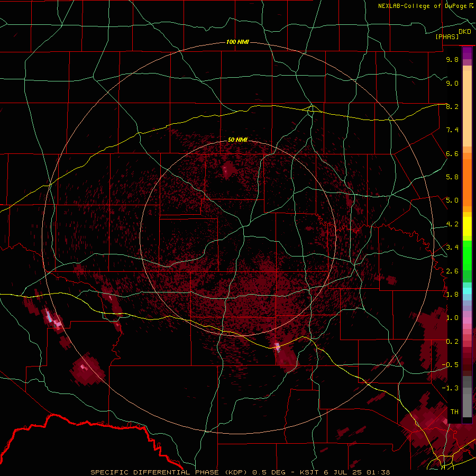Image resolution: width=476 pixels, height=476 pixels.
Task: Click the [PHAS] product label
Action: pos(447,37)
